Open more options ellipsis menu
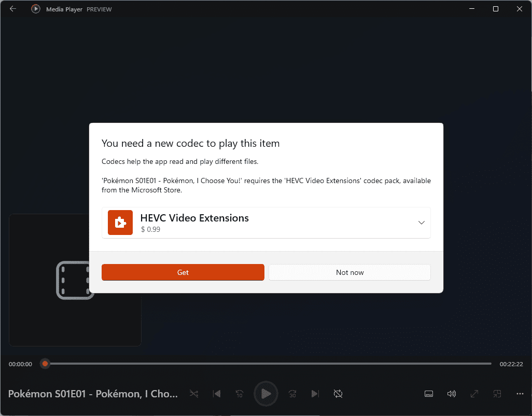This screenshot has height=416, width=532. [520, 394]
